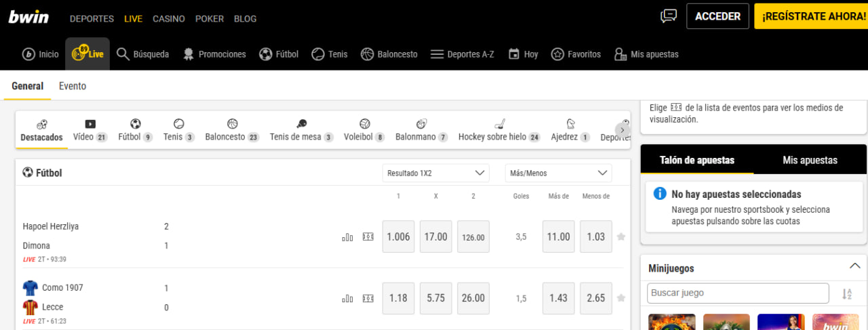
Task: Bet on Dimona win at 126.00
Action: pyautogui.click(x=473, y=237)
